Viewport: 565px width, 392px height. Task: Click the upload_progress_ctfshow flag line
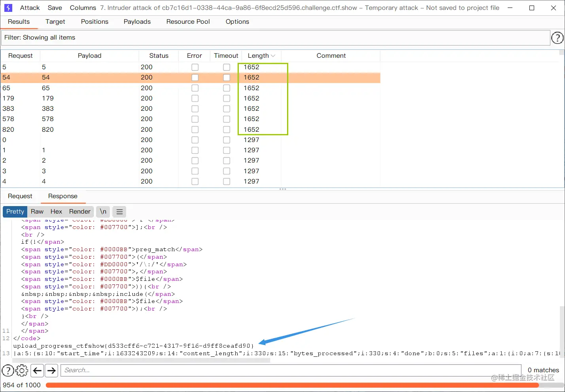click(x=133, y=346)
